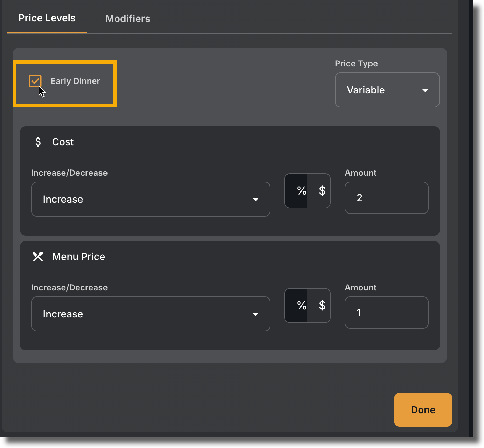Screen dimensions: 484x448
Task: Click Increase/Decrease label in Cost section
Action: click(69, 173)
